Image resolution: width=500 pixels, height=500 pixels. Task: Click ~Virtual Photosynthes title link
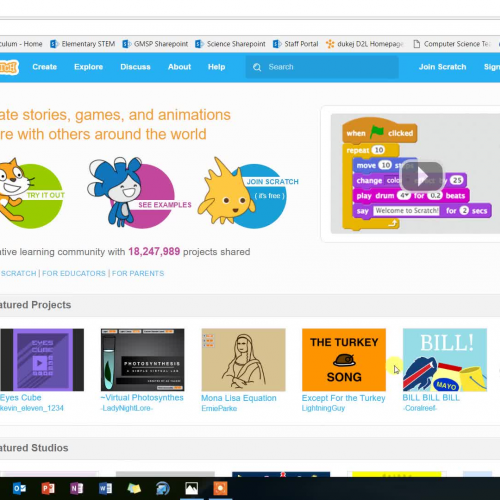click(142, 398)
